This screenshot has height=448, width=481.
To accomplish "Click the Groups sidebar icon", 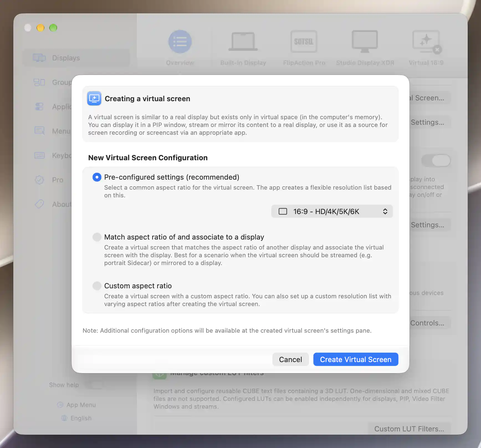I will pyautogui.click(x=39, y=82).
